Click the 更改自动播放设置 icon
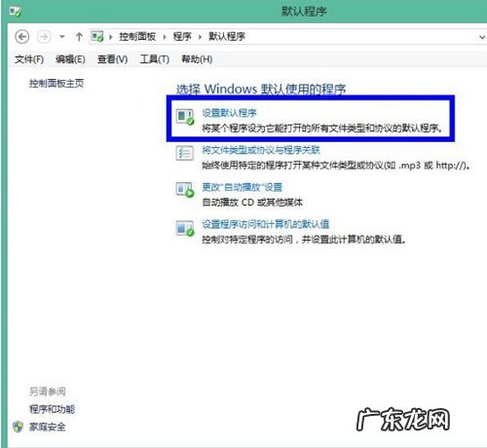Viewport: 487px width, 448px height. [x=185, y=190]
